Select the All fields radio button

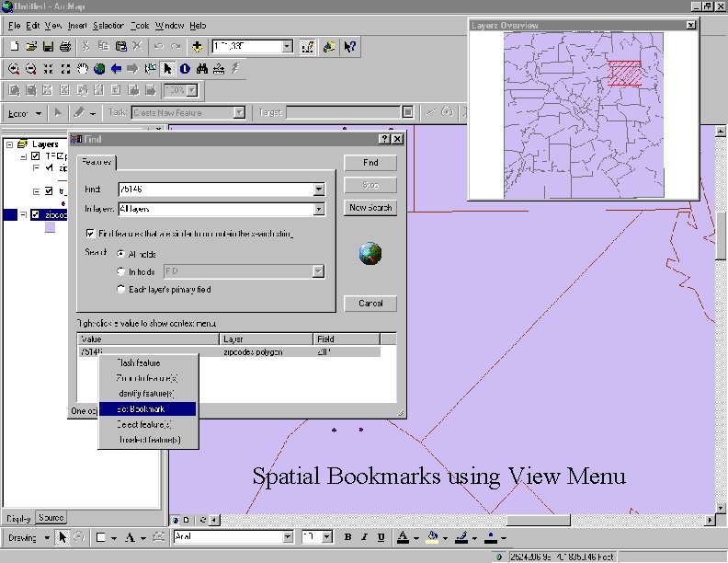pyautogui.click(x=120, y=254)
